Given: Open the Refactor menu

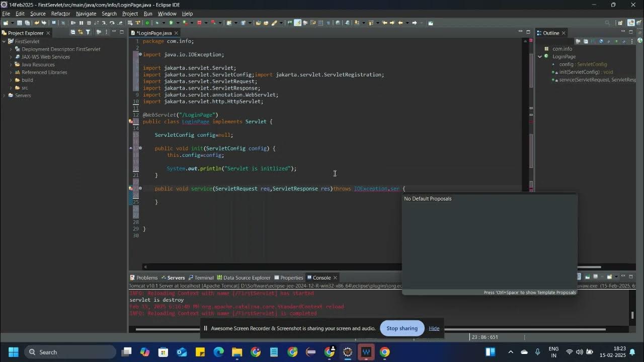Looking at the screenshot, I should click(60, 14).
